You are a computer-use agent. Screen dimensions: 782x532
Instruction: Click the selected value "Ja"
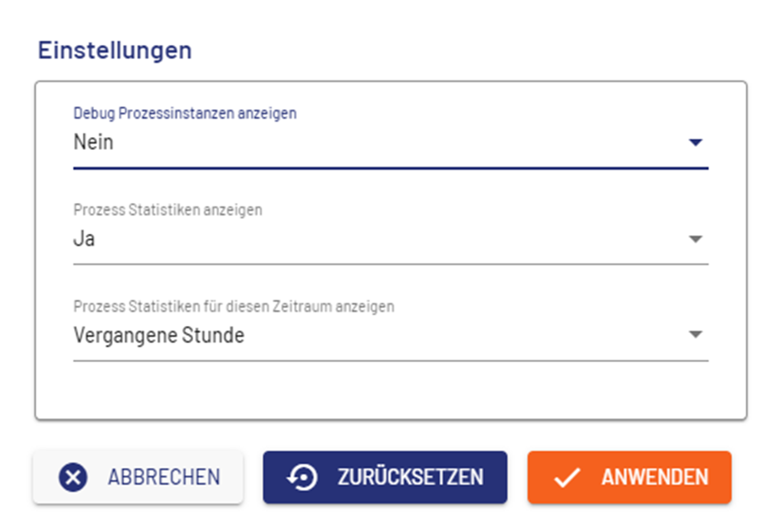tap(84, 239)
